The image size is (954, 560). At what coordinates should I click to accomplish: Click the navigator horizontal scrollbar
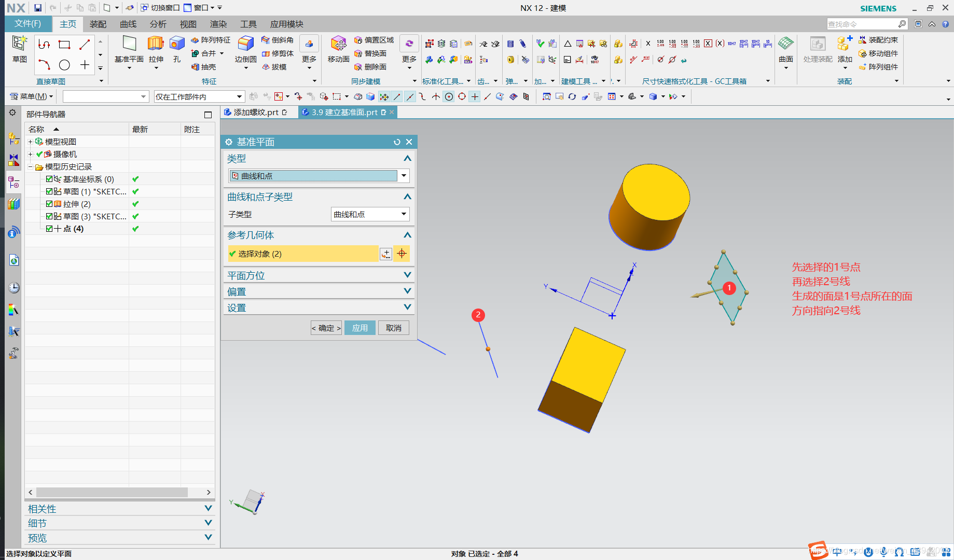click(112, 492)
